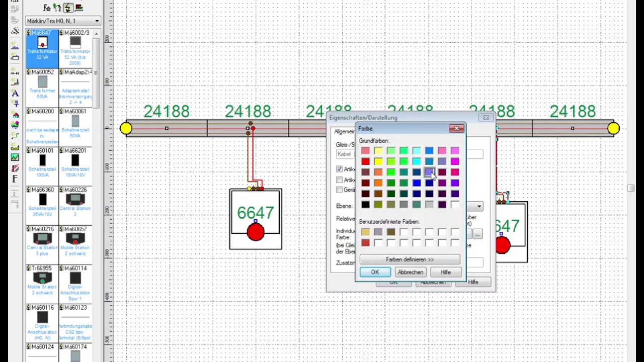Switch library to the signals category icon
644x362 pixels.
click(x=57, y=8)
